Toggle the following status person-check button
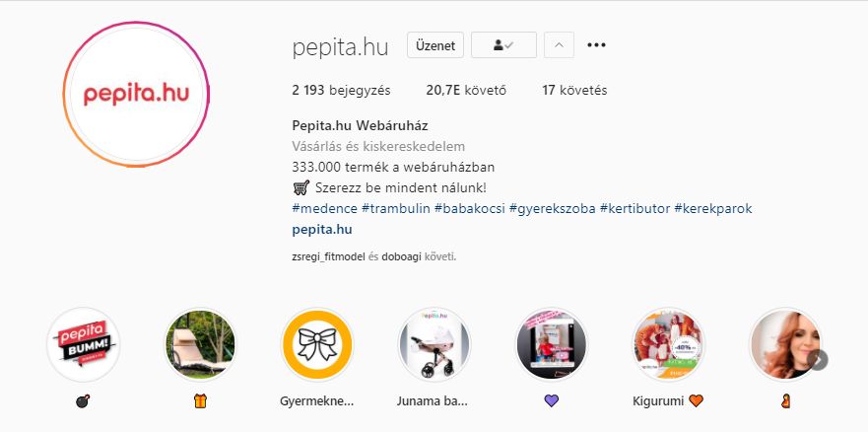The height and width of the screenshot is (432, 868). (503, 44)
